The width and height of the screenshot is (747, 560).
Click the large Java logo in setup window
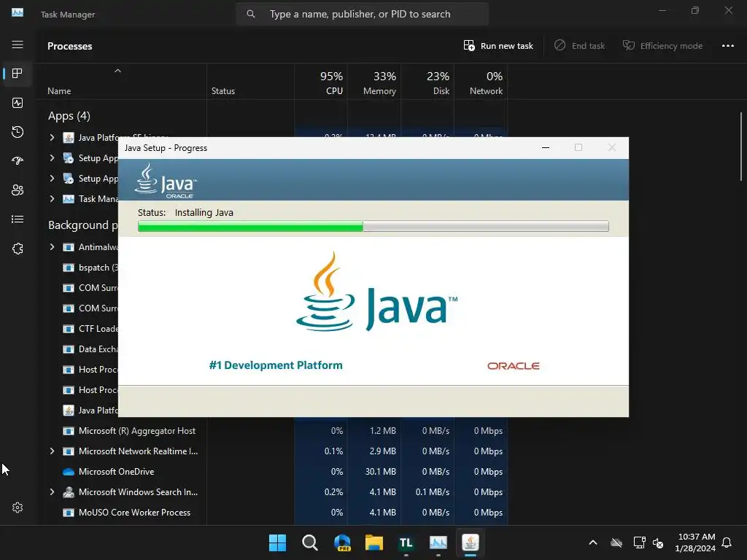(x=377, y=292)
